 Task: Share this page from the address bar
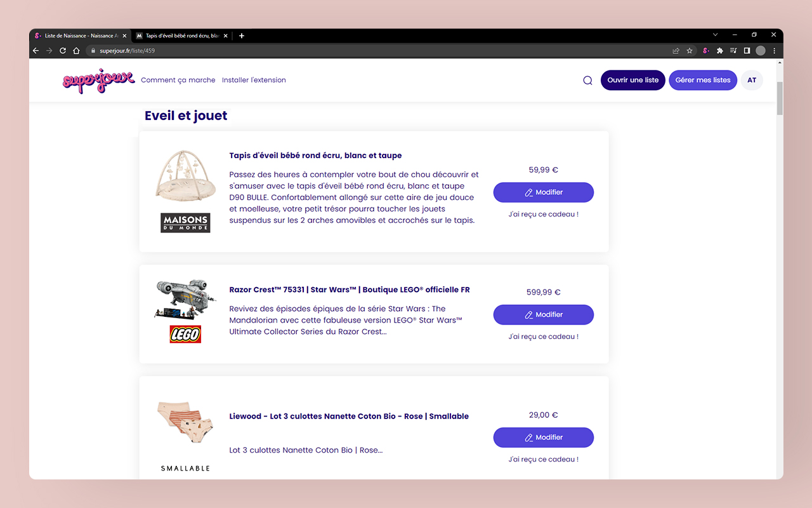676,51
